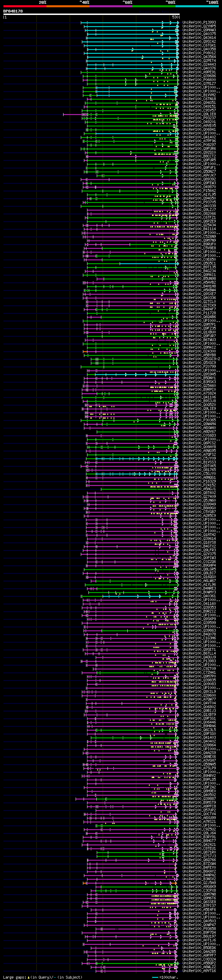
Task: Select hit UniRef100_Q9LZJ7
Action: pyautogui.click(x=199, y=210)
